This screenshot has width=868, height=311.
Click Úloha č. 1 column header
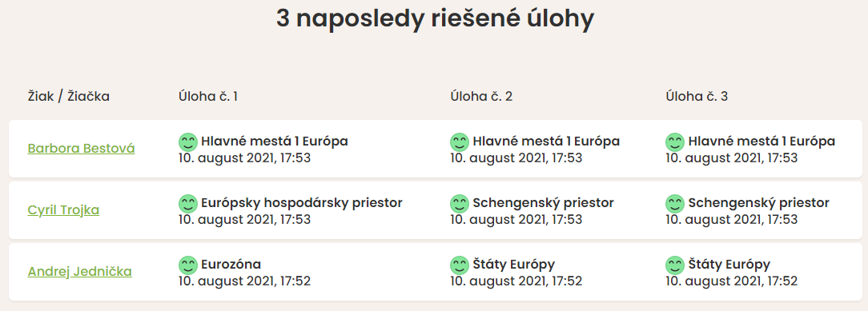coord(207,97)
